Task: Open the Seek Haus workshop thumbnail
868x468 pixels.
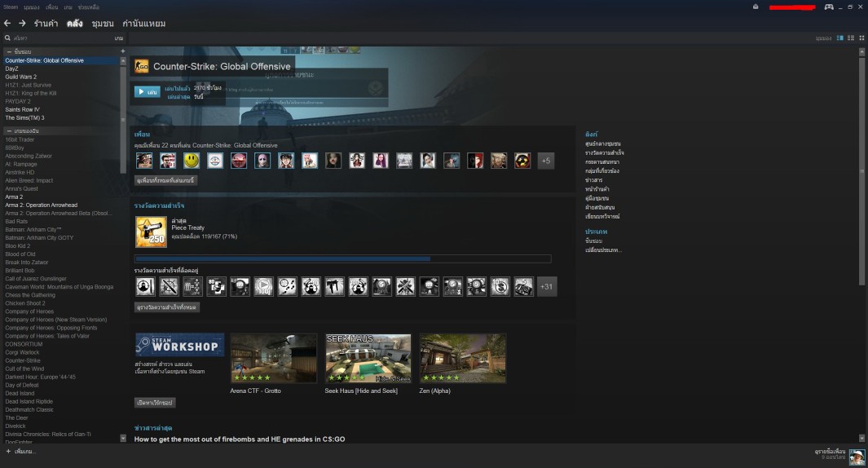Action: pos(368,359)
